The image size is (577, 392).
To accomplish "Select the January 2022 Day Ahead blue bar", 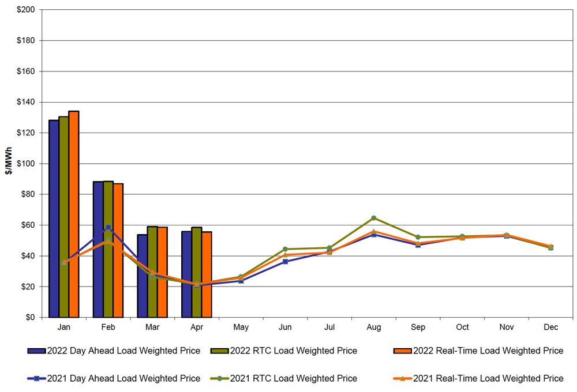I will pyautogui.click(x=54, y=218).
